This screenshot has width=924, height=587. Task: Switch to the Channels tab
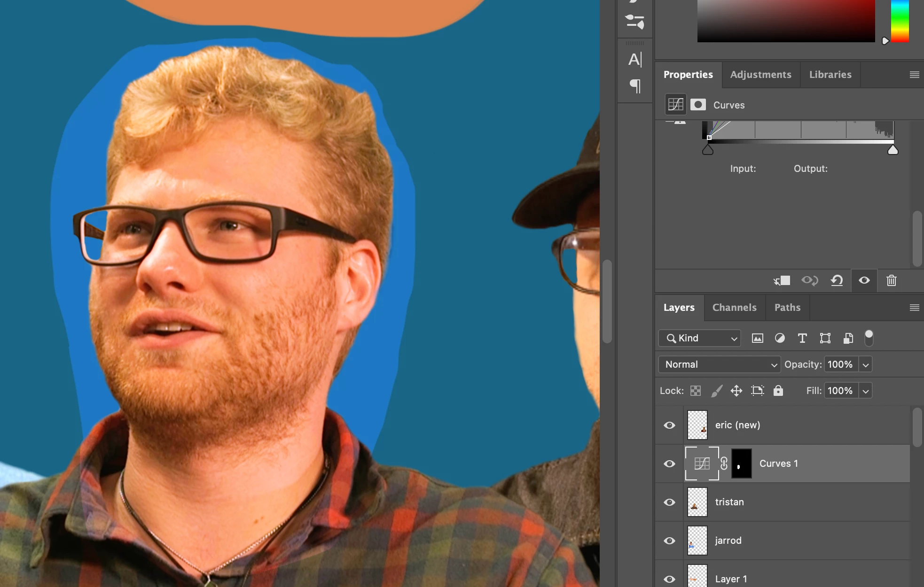[x=734, y=308]
